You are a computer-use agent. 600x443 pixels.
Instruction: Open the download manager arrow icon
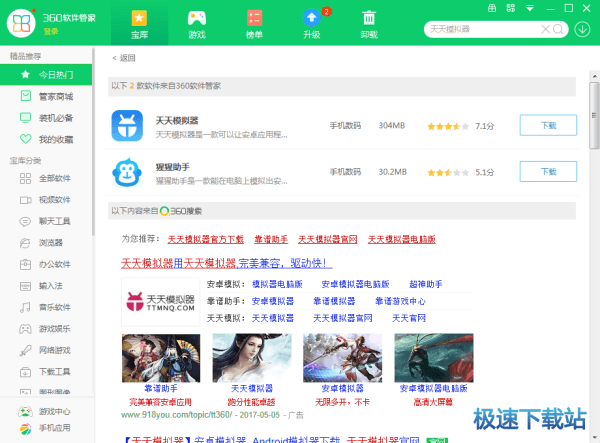pyautogui.click(x=582, y=29)
